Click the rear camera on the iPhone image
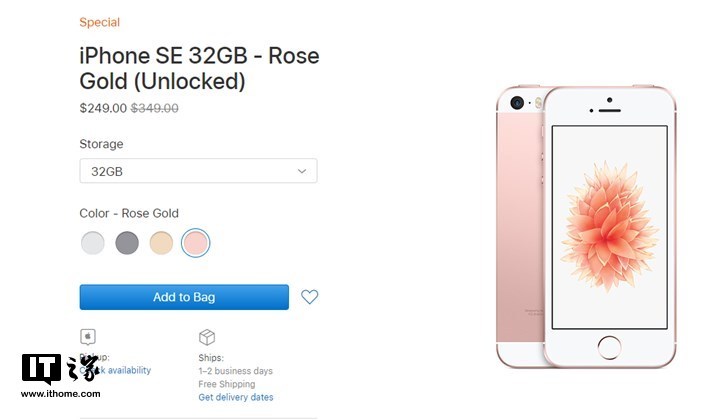Image resolution: width=728 pixels, height=420 pixels. 517,103
